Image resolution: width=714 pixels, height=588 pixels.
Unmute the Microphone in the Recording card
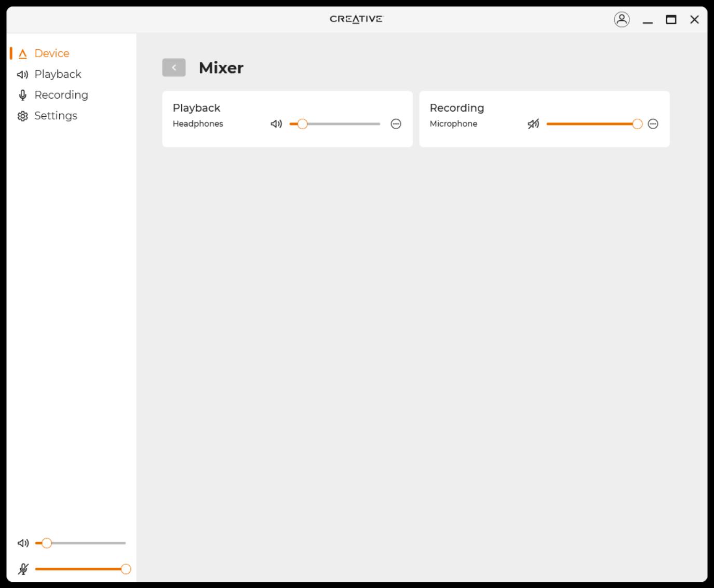tap(533, 124)
